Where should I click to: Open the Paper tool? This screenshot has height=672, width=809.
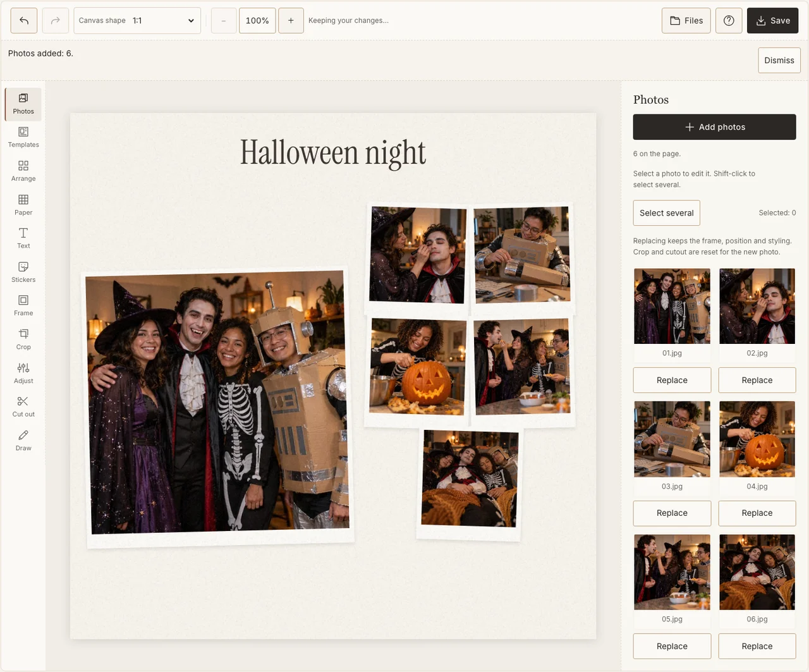pyautogui.click(x=23, y=205)
